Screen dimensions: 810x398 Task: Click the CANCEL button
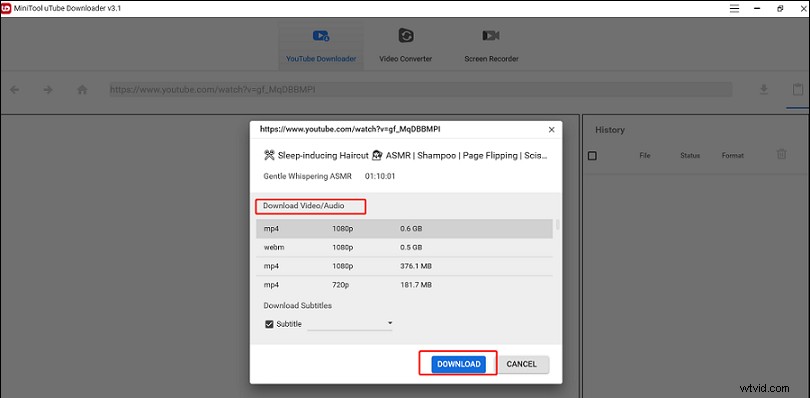521,364
